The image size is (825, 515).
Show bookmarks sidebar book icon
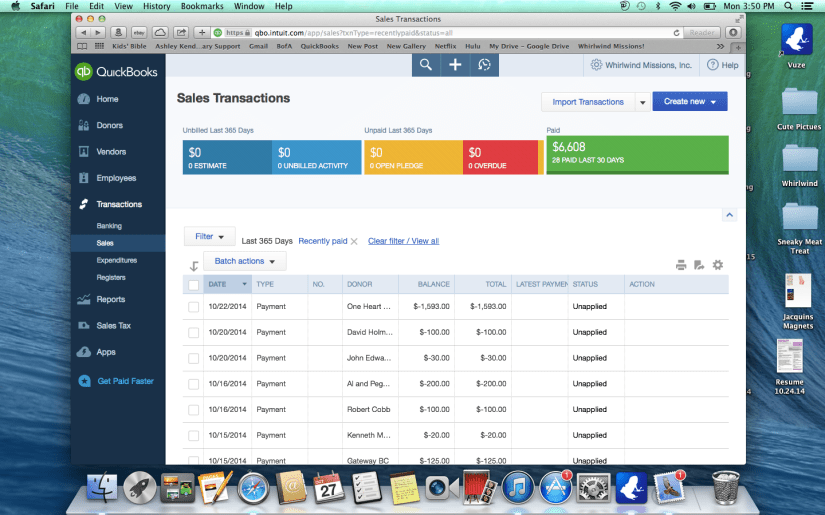(82, 46)
